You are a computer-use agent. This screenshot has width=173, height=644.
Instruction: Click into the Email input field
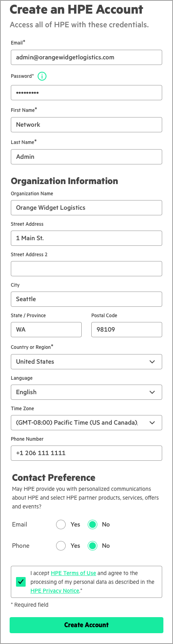[86, 57]
